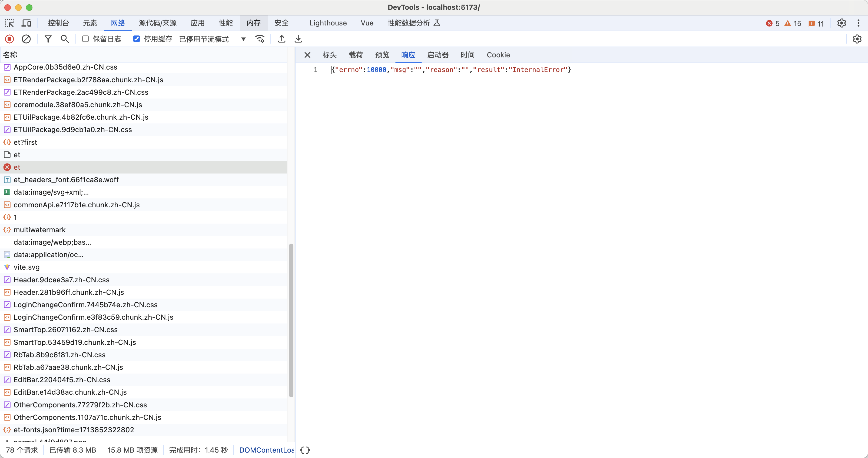The height and width of the screenshot is (458, 868).
Task: Select coremodule.38ef80a5.chunk.zh-CN.js request
Action: pos(144,104)
